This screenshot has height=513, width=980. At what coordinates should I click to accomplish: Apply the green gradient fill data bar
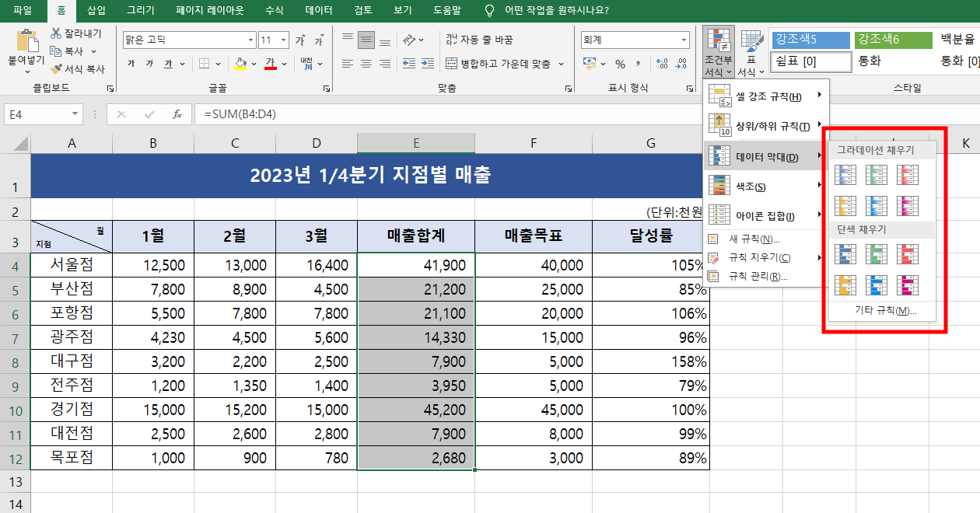point(877,175)
